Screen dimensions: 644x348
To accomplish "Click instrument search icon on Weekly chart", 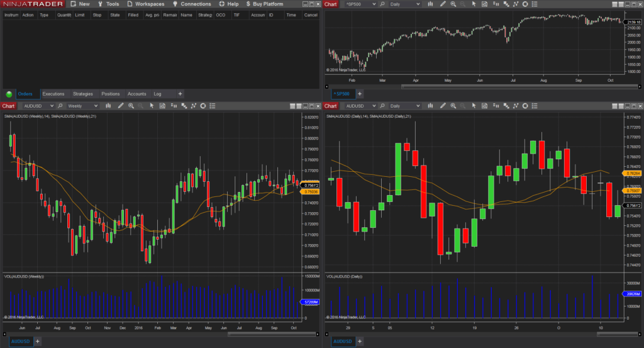I will tap(60, 106).
